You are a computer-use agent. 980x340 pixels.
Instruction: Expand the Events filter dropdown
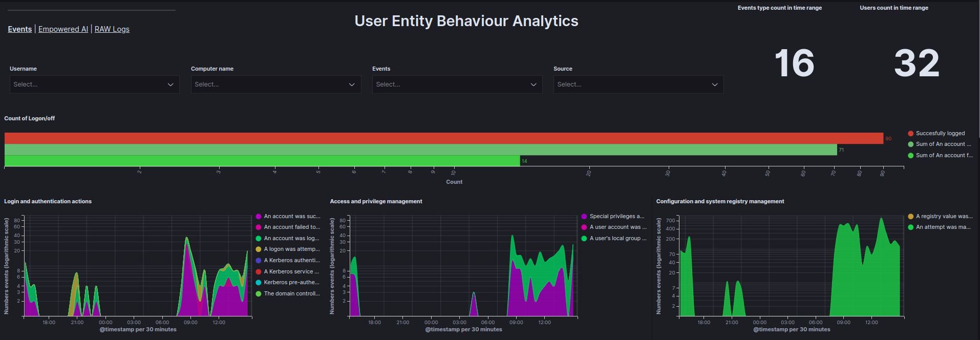[x=457, y=84]
